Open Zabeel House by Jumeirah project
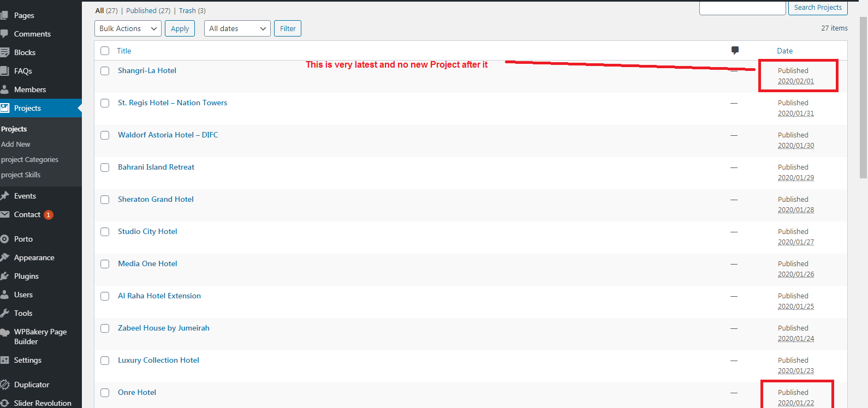 click(x=164, y=328)
